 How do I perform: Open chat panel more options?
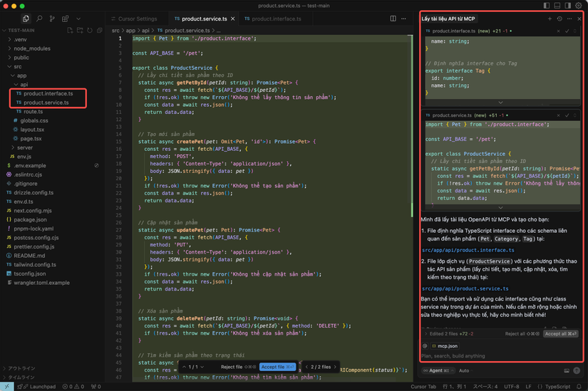569,19
